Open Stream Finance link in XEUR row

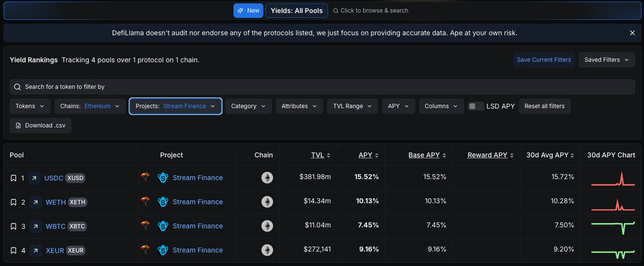(x=197, y=250)
